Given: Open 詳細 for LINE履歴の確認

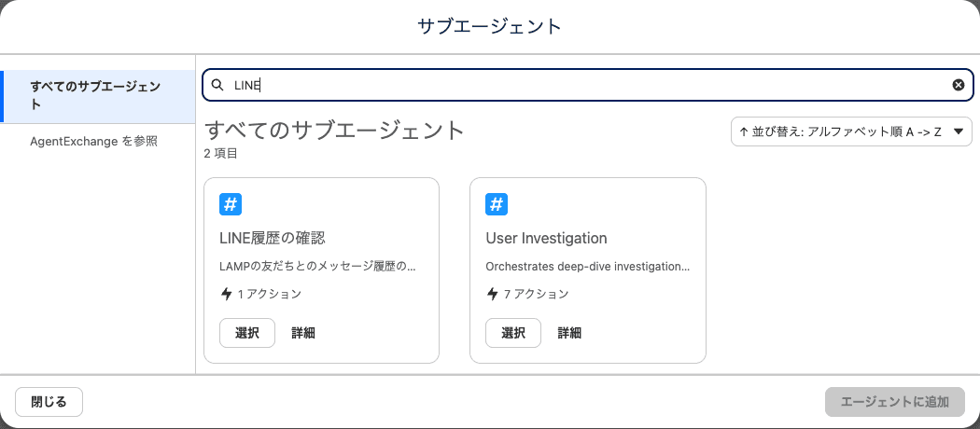Looking at the screenshot, I should 303,333.
